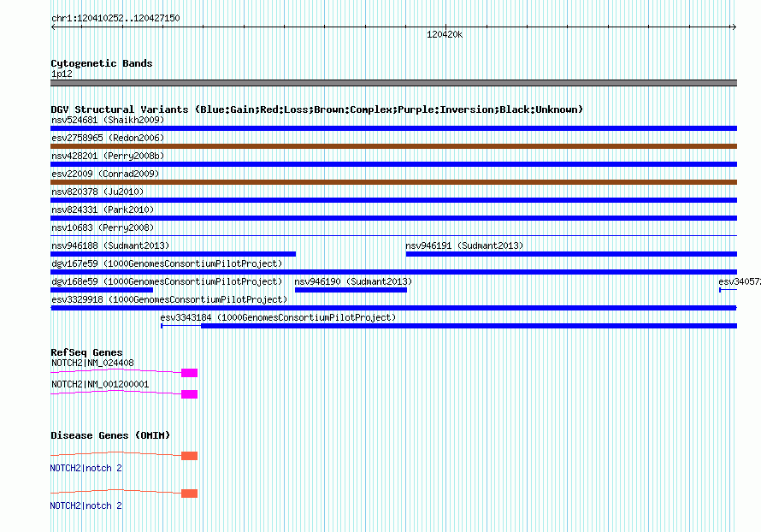Click the nsv946191 (Sudmant2013) label
This screenshot has height=532, width=761.
464,245
